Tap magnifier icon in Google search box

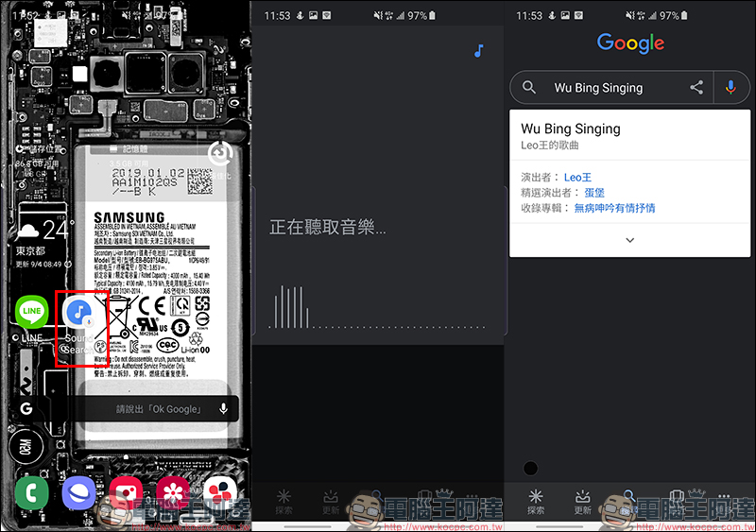pyautogui.click(x=529, y=87)
